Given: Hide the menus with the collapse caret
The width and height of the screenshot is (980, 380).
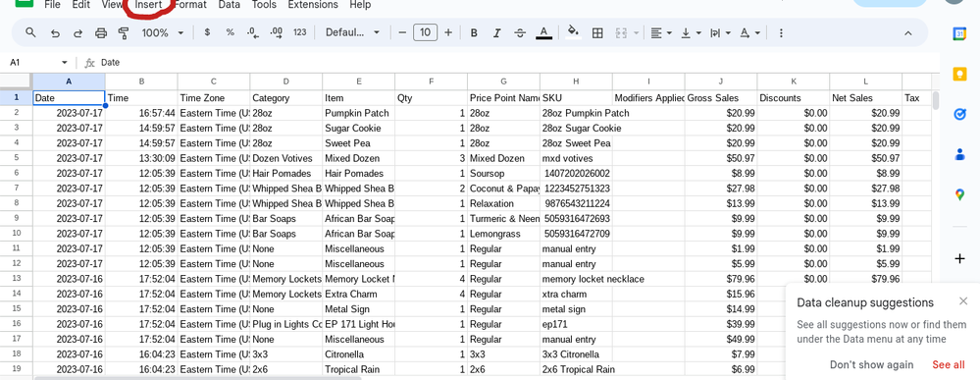Looking at the screenshot, I should pos(908,33).
